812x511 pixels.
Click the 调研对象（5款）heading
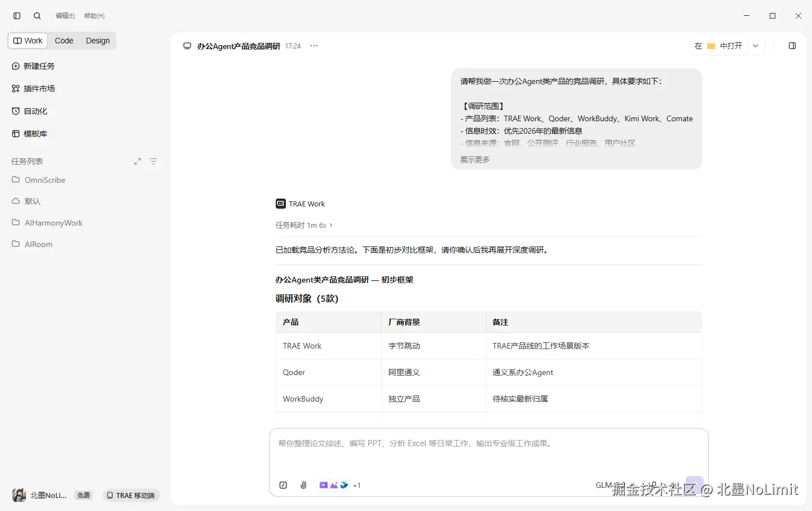click(x=307, y=298)
